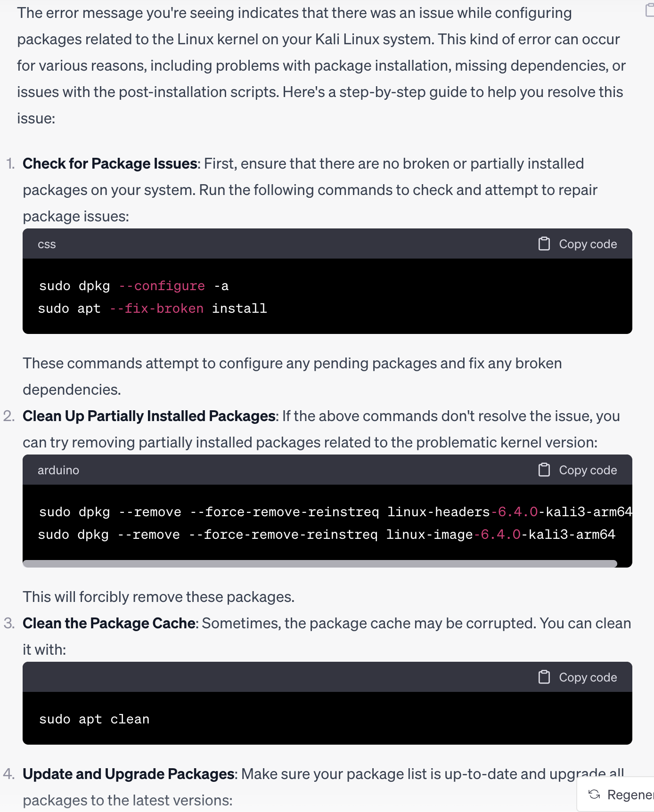Click the Regenerate circular arrows icon
Screen dimensions: 654x812
(x=594, y=795)
